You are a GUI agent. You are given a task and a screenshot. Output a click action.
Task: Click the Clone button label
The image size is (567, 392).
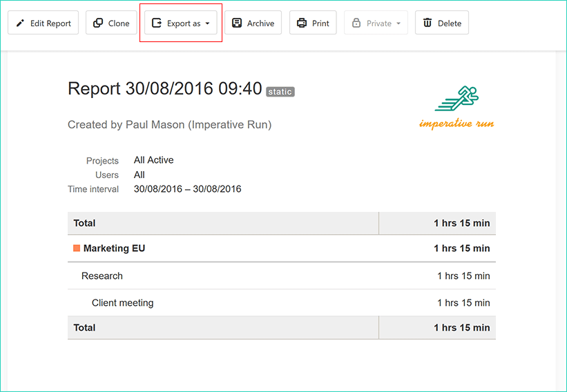click(x=119, y=23)
